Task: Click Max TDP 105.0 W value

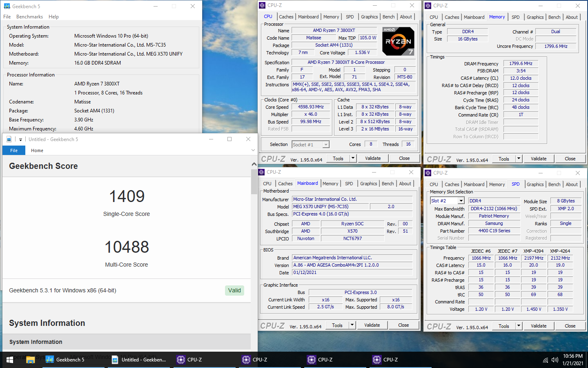Action: pyautogui.click(x=368, y=38)
